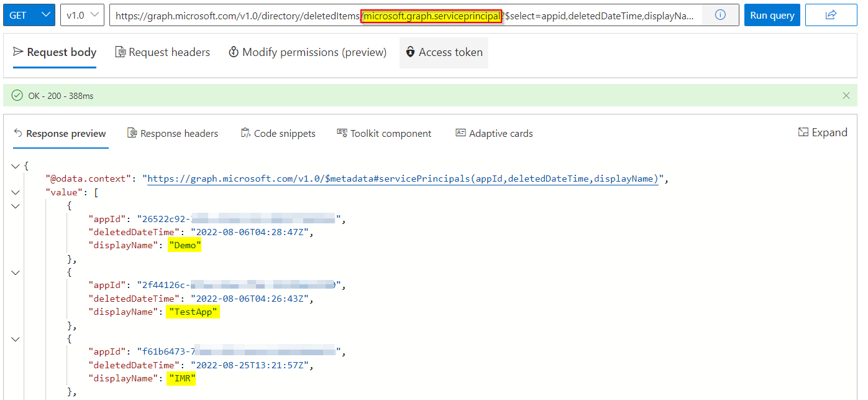Collapse the root JSON object
Screen dimensions: 868x400
tap(16, 166)
